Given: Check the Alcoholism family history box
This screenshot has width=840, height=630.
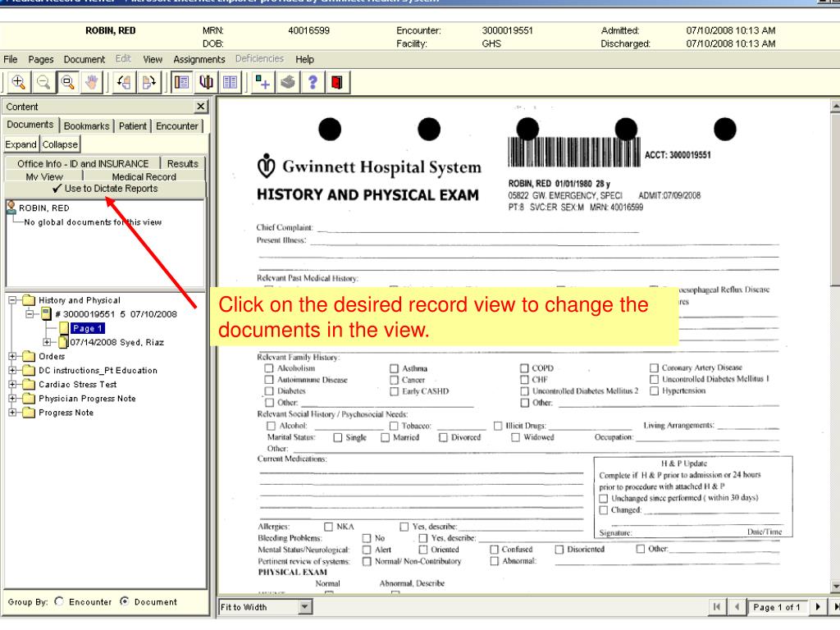Looking at the screenshot, I should point(269,368).
